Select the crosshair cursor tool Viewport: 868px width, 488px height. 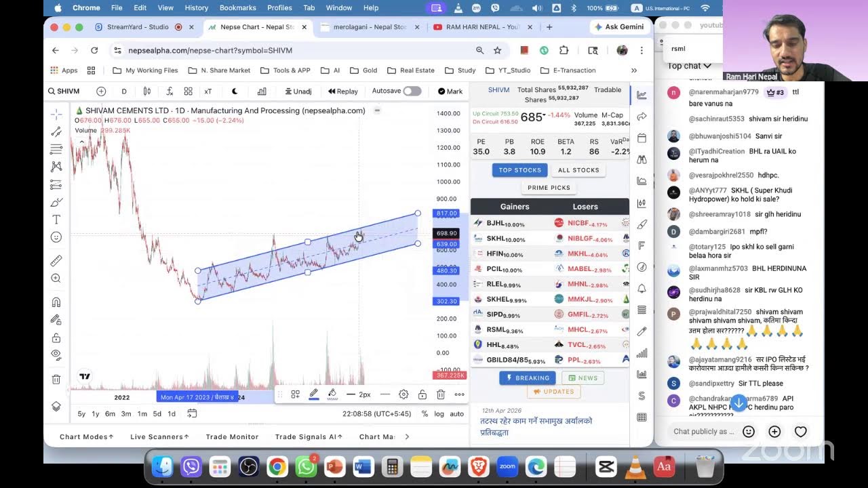(x=56, y=114)
